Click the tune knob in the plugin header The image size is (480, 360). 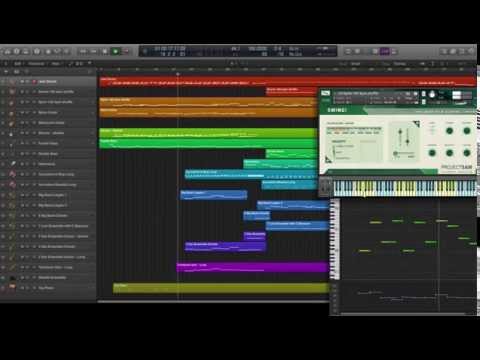click(432, 95)
